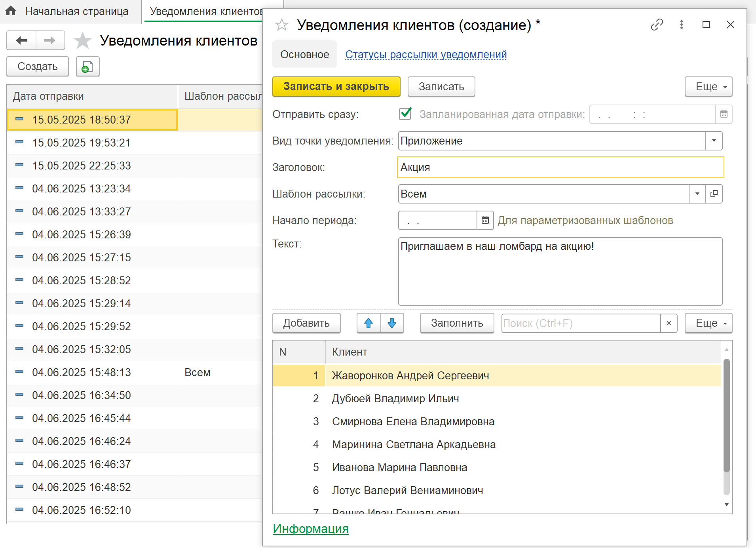Toggle the Отправить сразу checkbox
The image size is (756, 548).
point(405,114)
